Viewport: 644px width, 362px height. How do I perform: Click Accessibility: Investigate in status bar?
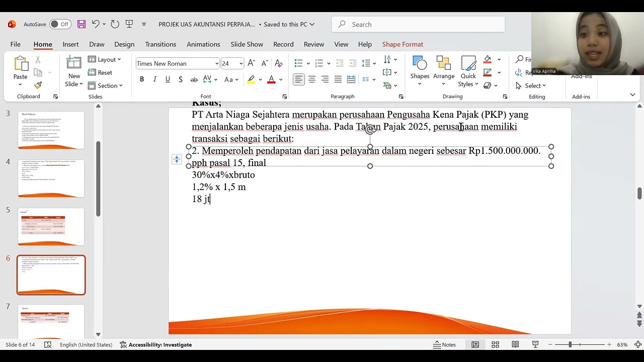point(156,344)
